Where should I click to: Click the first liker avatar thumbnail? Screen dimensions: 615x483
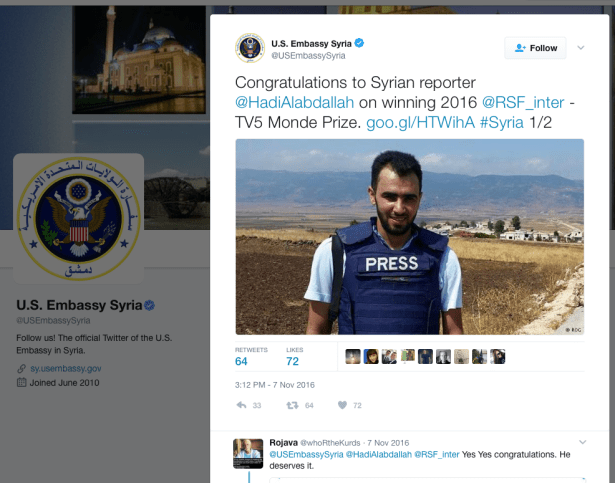pos(353,356)
